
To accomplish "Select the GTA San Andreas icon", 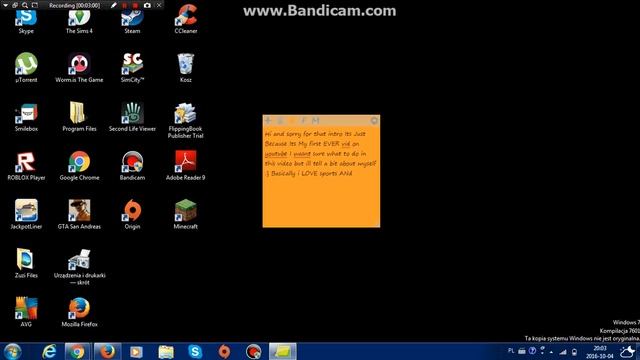I will 79,215.
